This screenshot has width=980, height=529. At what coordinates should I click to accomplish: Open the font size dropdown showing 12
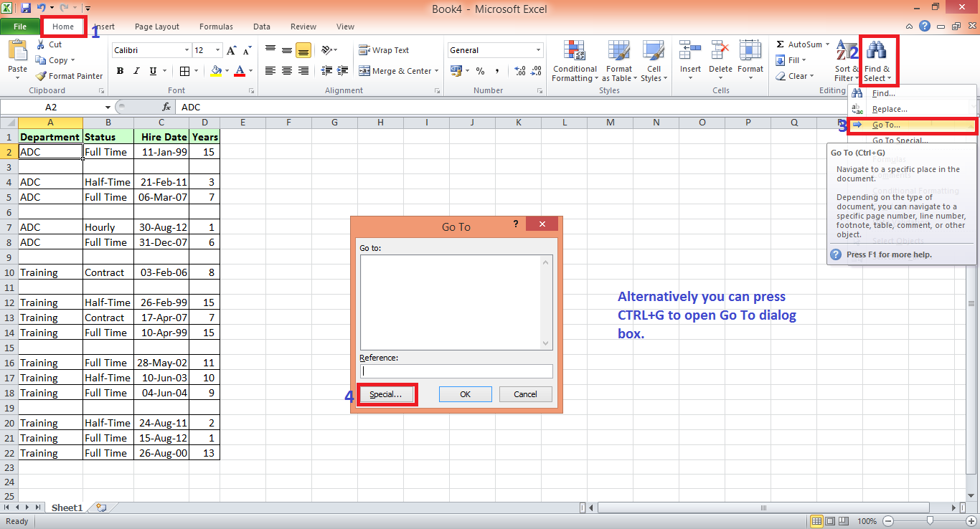(218, 50)
